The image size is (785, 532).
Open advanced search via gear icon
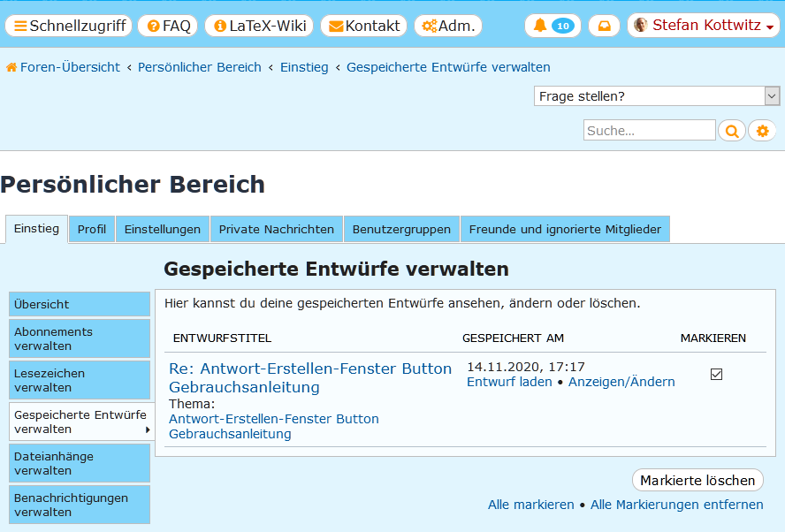(762, 131)
